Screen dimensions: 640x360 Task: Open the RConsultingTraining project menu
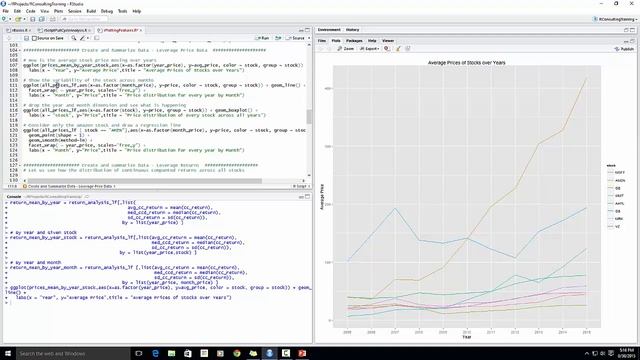pyautogui.click(x=615, y=19)
